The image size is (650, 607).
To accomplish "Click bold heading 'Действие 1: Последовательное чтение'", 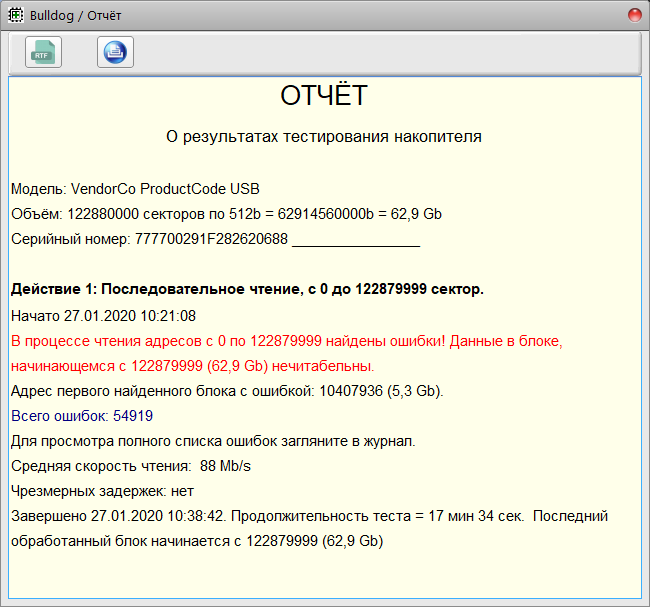I will (247, 289).
